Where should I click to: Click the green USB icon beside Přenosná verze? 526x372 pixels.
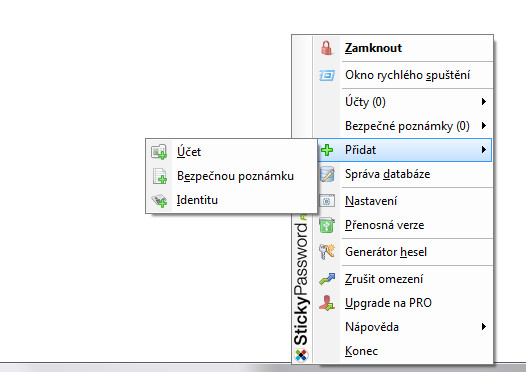pyautogui.click(x=327, y=225)
